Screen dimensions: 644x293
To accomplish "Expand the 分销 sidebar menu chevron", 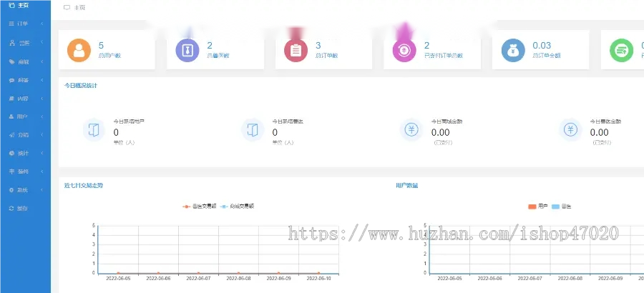I will [42, 134].
